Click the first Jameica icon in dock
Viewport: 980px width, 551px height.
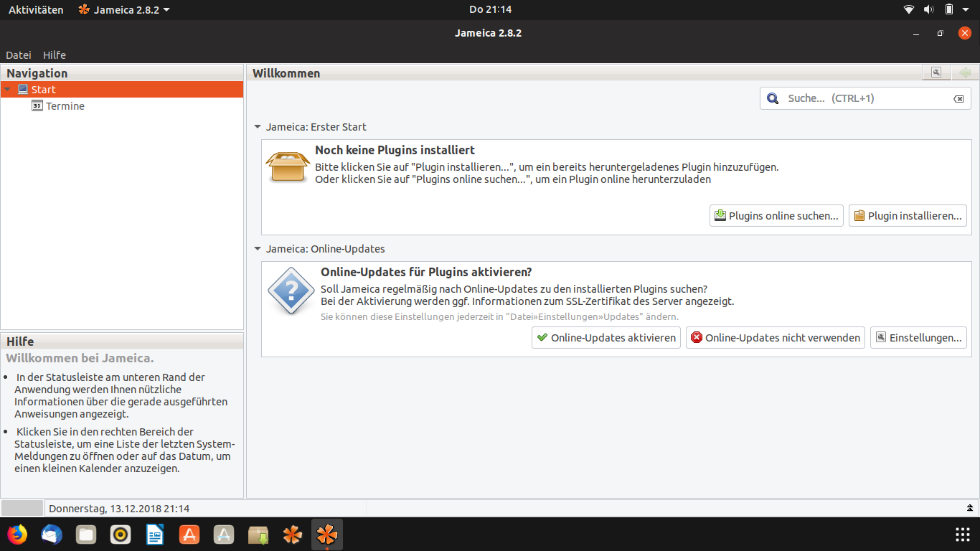293,534
